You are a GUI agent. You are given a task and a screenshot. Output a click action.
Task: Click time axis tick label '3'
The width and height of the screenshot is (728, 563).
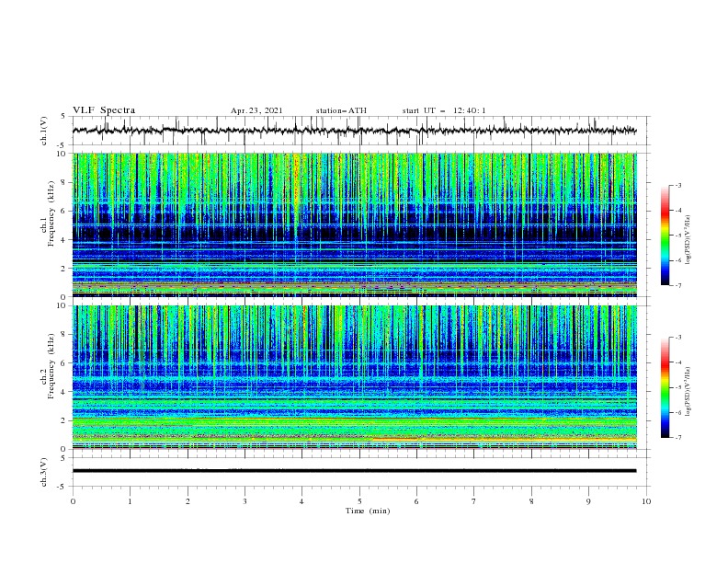(245, 501)
